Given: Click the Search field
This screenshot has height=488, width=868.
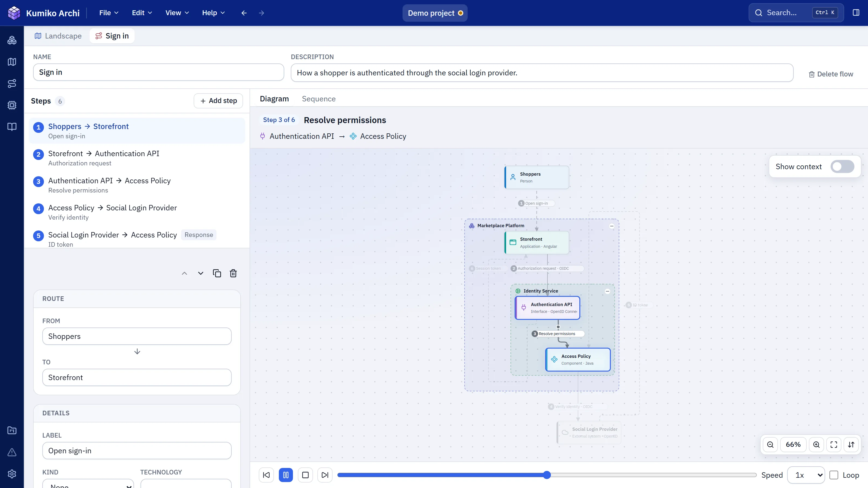Looking at the screenshot, I should 796,13.
